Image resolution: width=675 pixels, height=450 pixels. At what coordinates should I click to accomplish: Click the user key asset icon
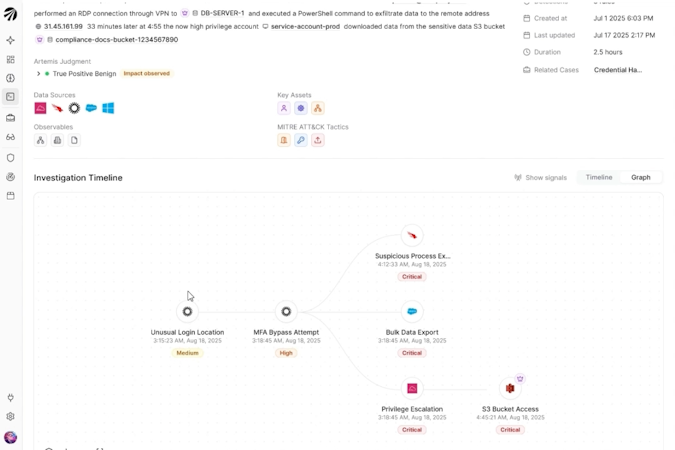click(x=284, y=109)
